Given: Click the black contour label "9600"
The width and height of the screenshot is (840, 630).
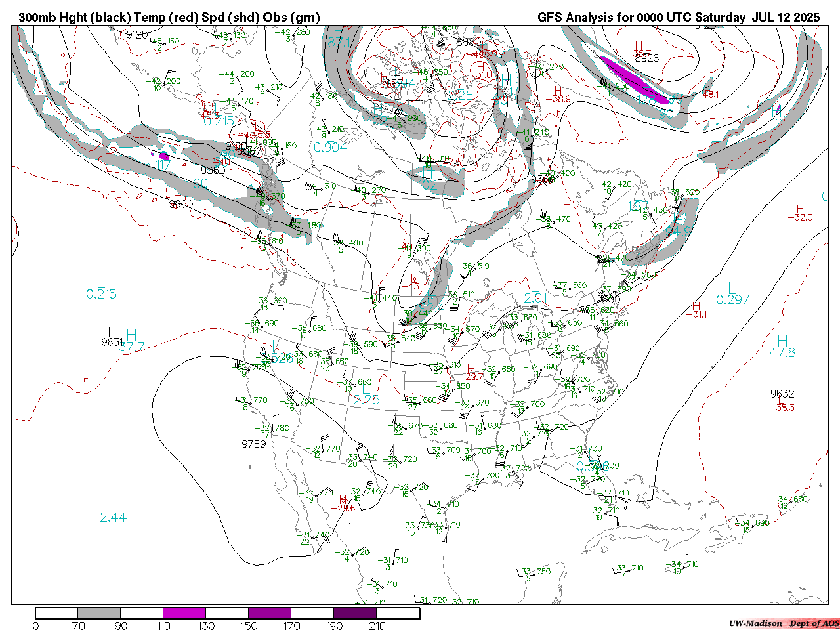Looking at the screenshot, I should point(181,205).
